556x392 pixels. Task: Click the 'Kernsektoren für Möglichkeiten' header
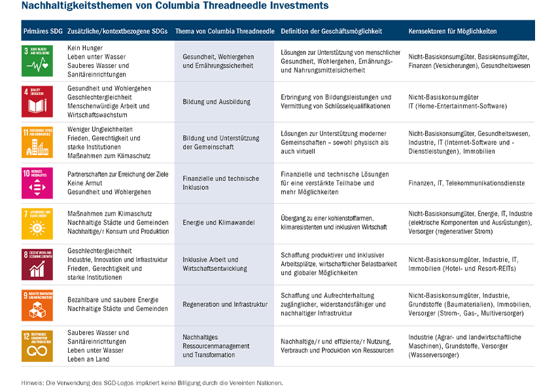coord(453,31)
